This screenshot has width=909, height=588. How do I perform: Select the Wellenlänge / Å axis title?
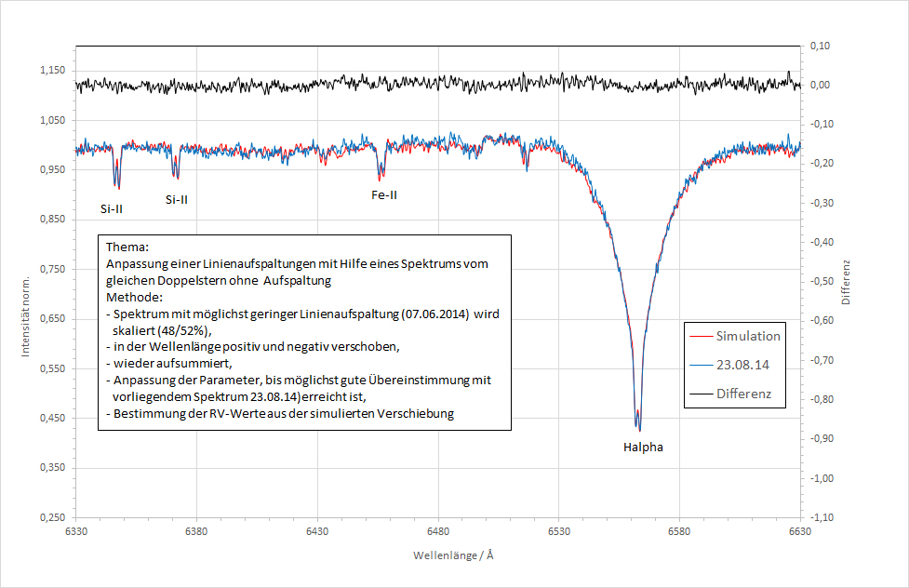coord(453,555)
